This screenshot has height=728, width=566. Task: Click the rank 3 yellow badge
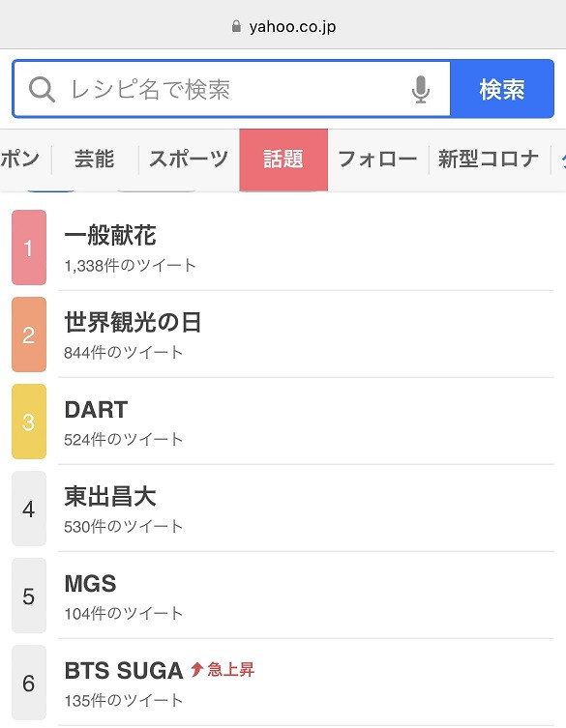[x=29, y=422]
